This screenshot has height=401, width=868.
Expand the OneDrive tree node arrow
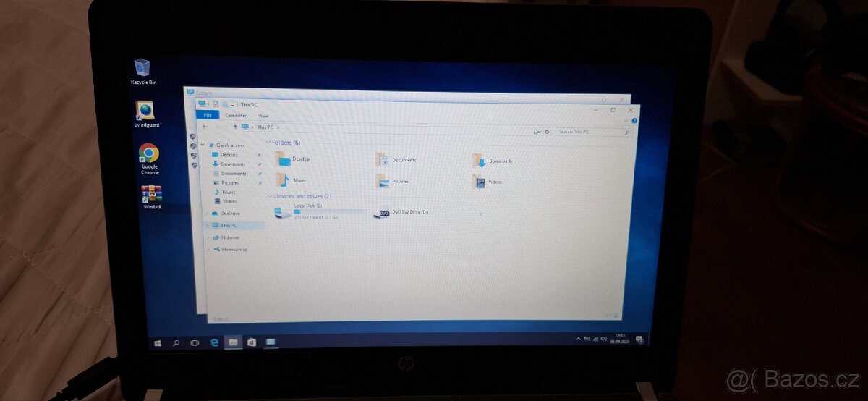(208, 214)
